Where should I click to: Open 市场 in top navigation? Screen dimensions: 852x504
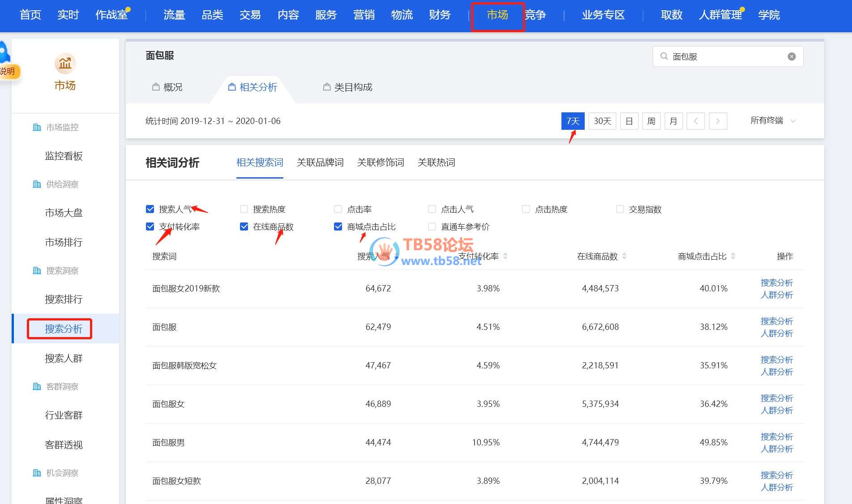coord(497,15)
